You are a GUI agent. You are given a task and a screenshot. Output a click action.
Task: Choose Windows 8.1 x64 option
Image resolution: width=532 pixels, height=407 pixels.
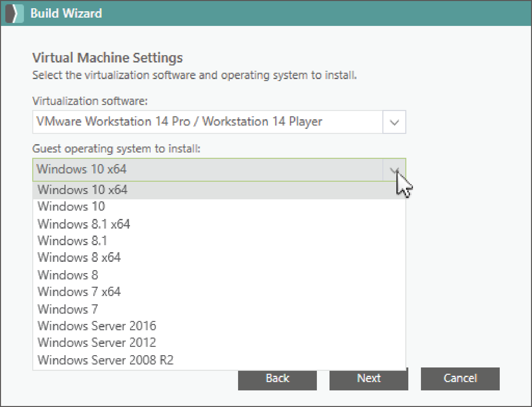[219, 224]
